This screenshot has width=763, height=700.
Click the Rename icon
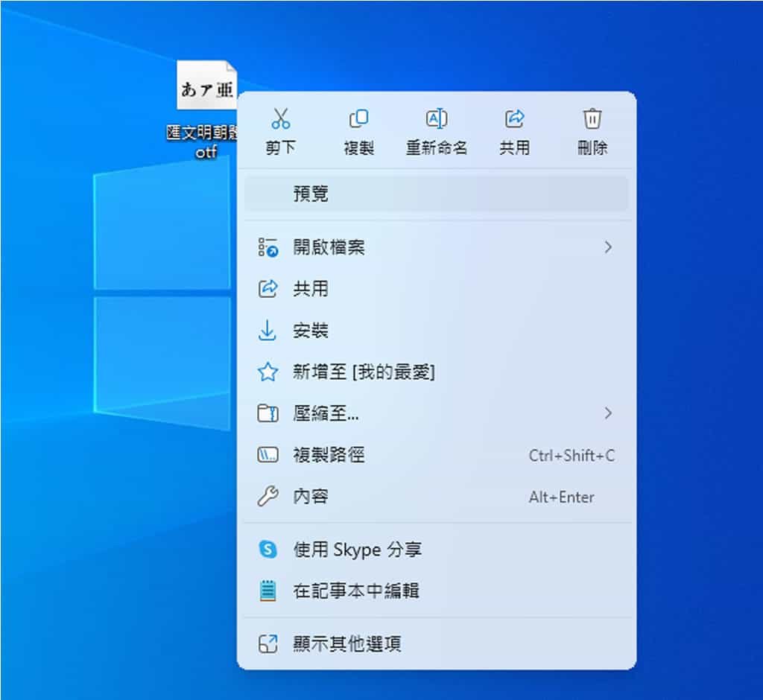pyautogui.click(x=437, y=118)
